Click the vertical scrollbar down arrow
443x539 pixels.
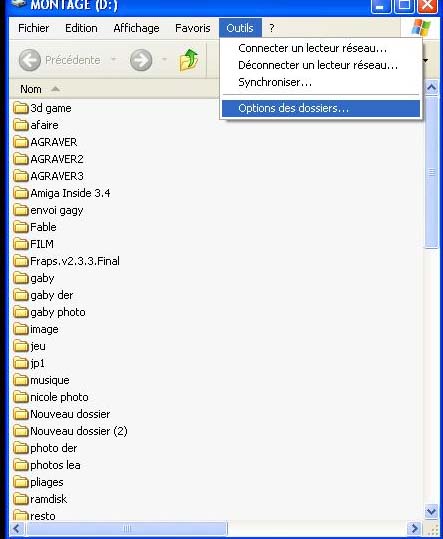(x=431, y=511)
